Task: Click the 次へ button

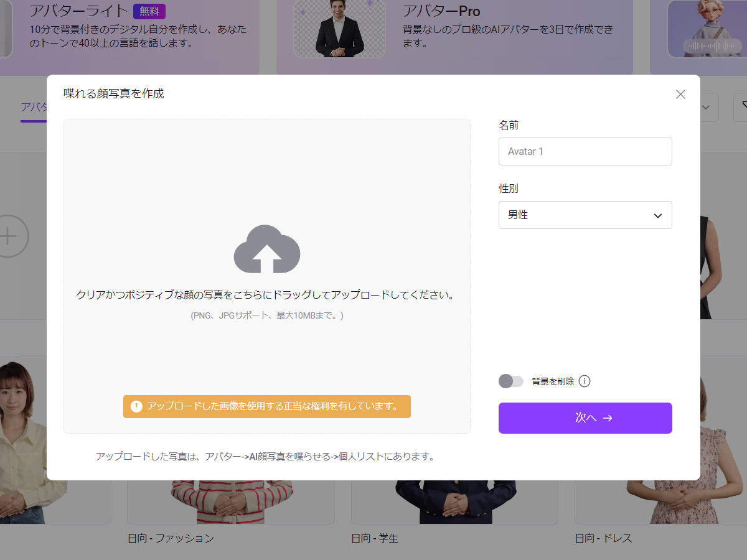Action: (585, 418)
